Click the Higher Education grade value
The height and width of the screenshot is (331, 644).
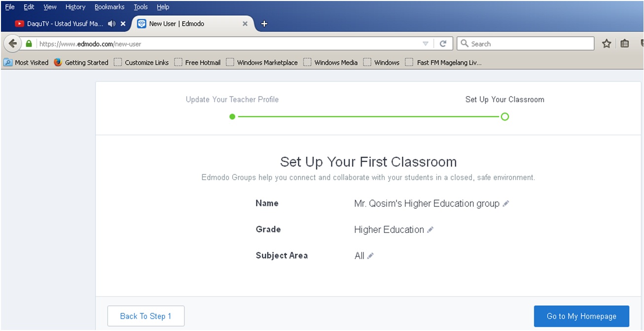(389, 230)
